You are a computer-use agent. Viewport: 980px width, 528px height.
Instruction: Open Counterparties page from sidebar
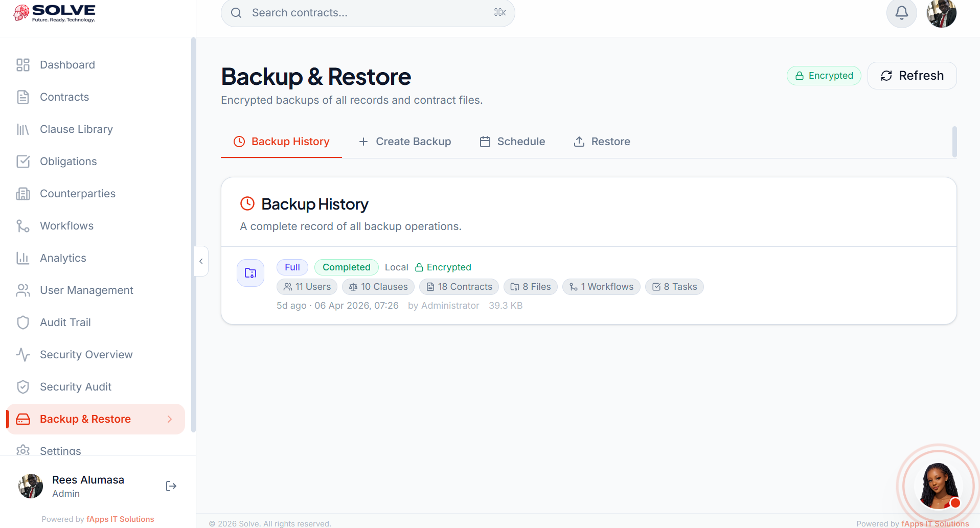click(x=77, y=194)
